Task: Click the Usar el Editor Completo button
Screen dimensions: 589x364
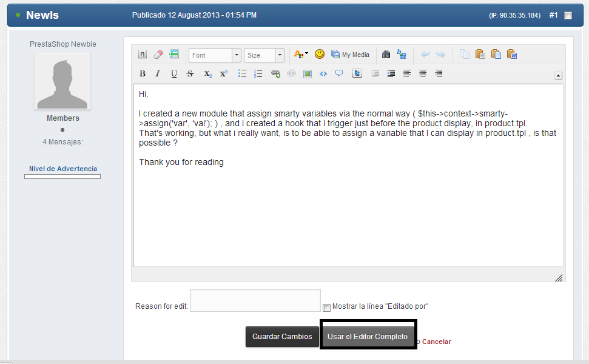Action: click(368, 336)
